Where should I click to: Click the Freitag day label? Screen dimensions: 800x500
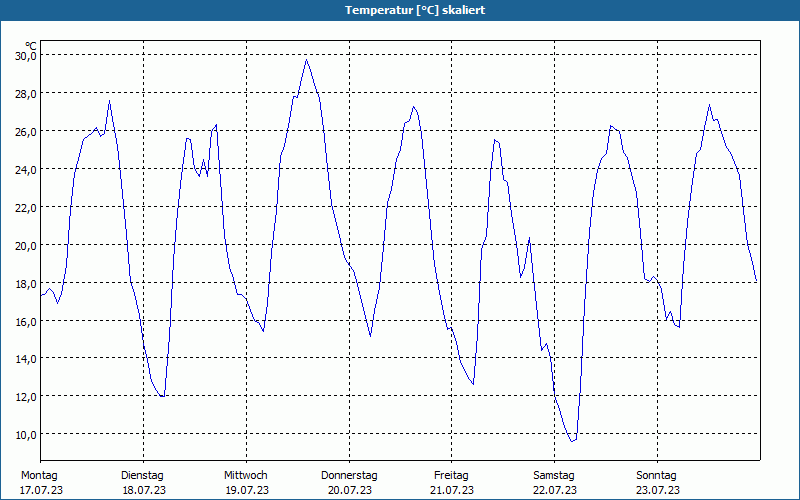[x=452, y=476]
